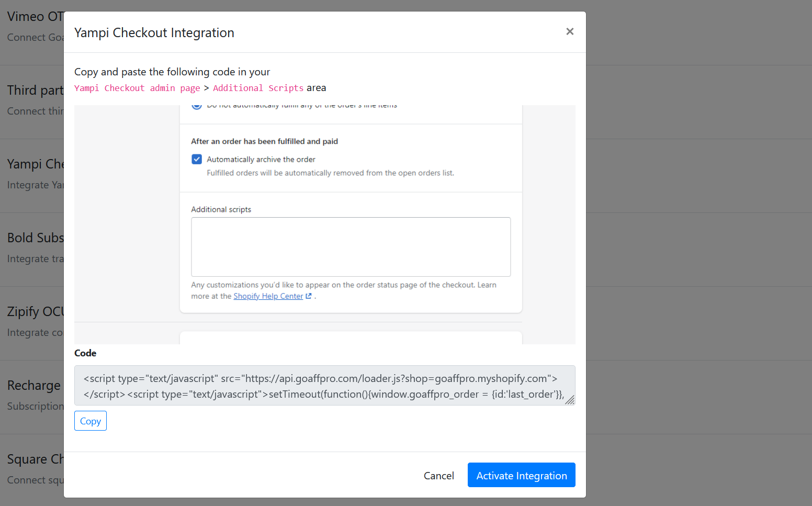Click external link icon beside Help Center
Screen dimensions: 812x506
(309, 296)
